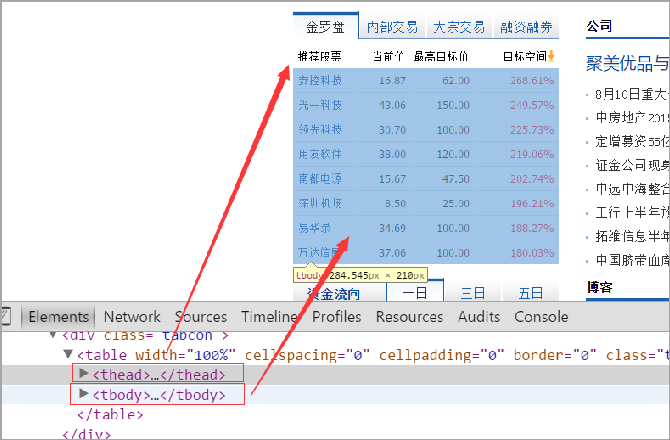
Task: Switch to the Audits tab
Action: point(479,317)
